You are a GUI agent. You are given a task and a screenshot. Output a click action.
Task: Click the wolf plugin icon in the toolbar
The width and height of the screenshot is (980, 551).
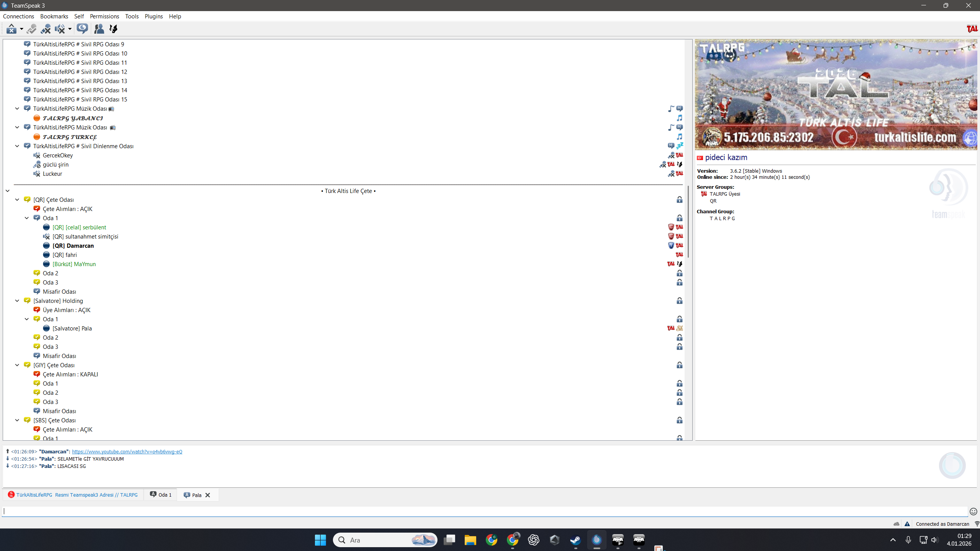coord(113,29)
